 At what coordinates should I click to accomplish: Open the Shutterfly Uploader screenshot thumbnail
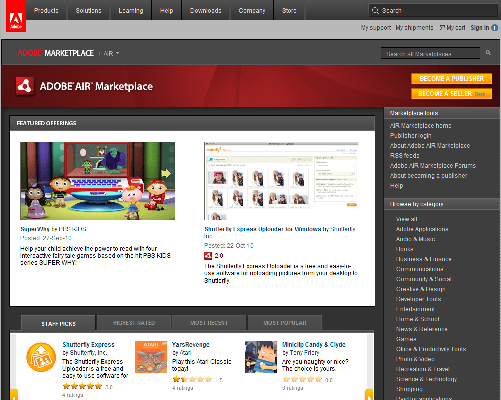281,181
